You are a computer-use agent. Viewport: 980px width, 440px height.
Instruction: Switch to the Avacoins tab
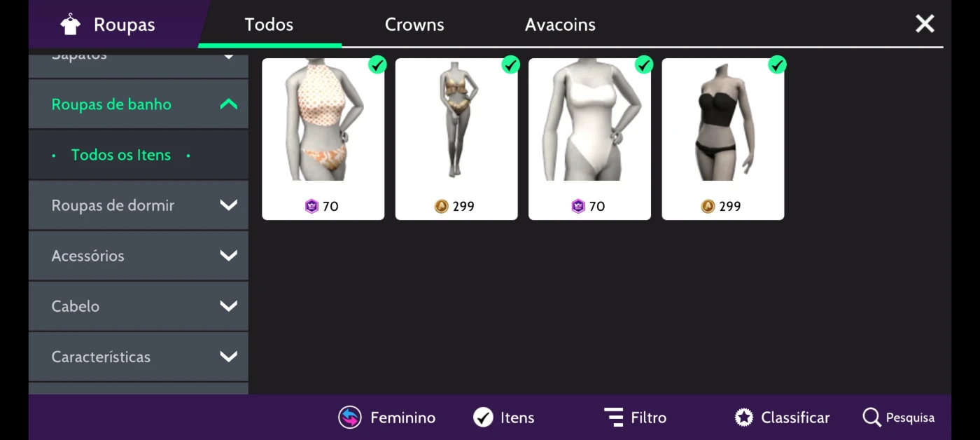tap(560, 25)
